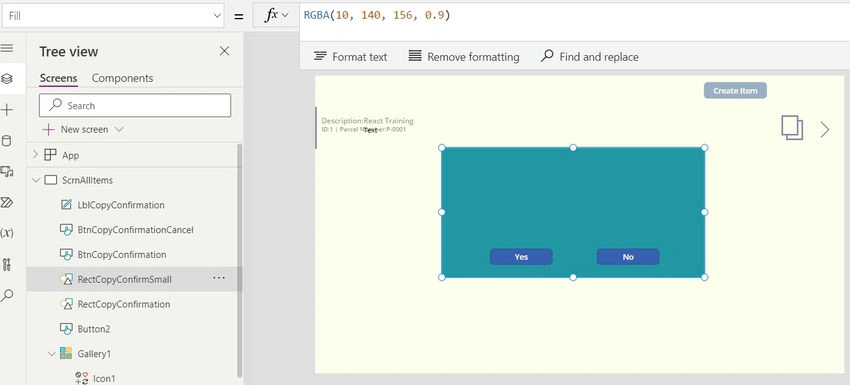
Task: Click the LblCopyConfirmation label icon
Action: 66,205
